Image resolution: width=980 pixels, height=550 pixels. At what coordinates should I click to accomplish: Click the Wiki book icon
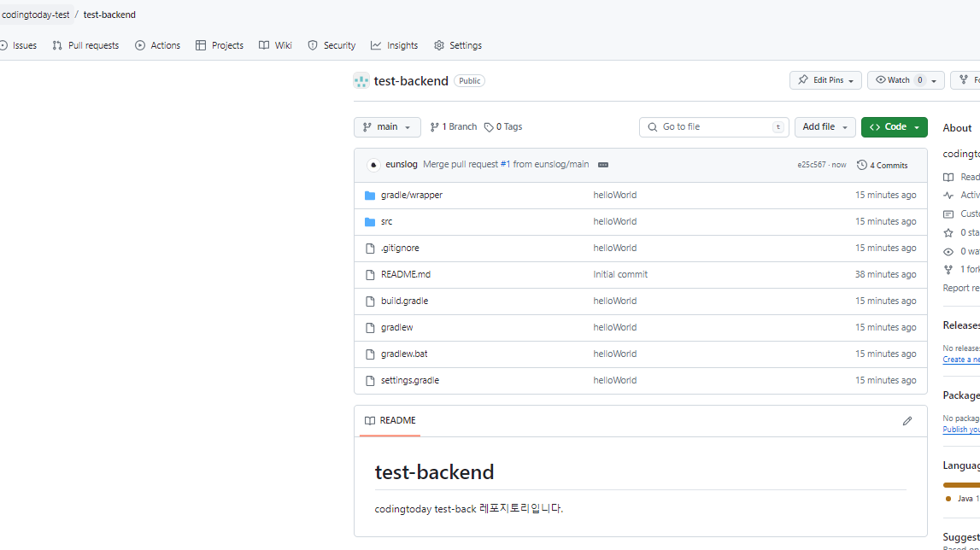pyautogui.click(x=264, y=45)
